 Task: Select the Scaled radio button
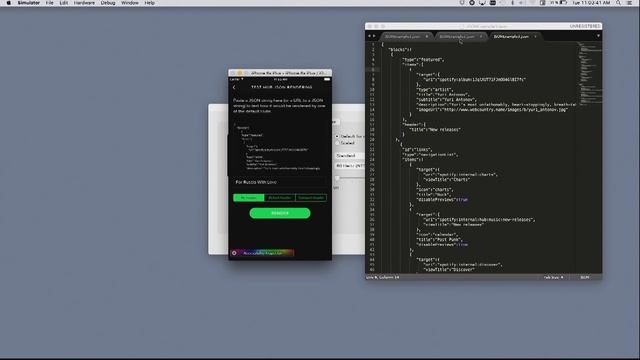[337, 143]
